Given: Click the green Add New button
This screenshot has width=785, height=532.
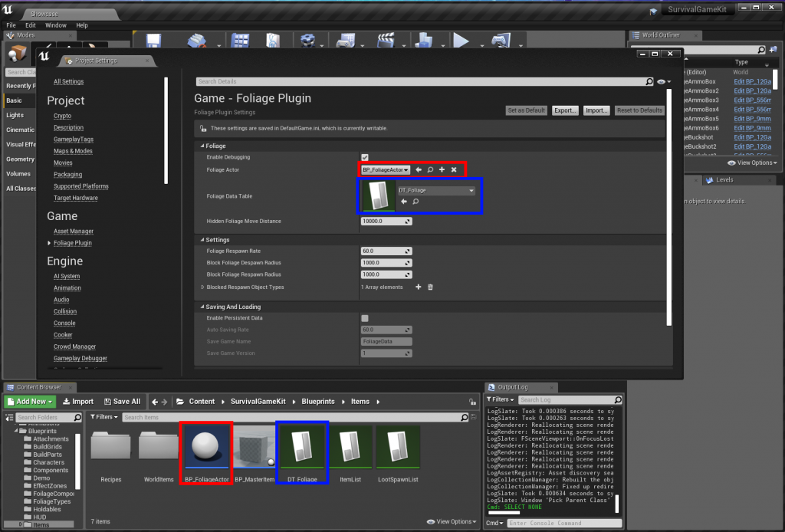Looking at the screenshot, I should point(29,401).
